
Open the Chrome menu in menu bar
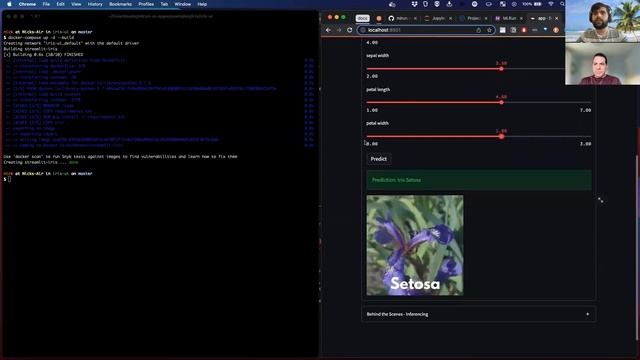click(x=27, y=4)
